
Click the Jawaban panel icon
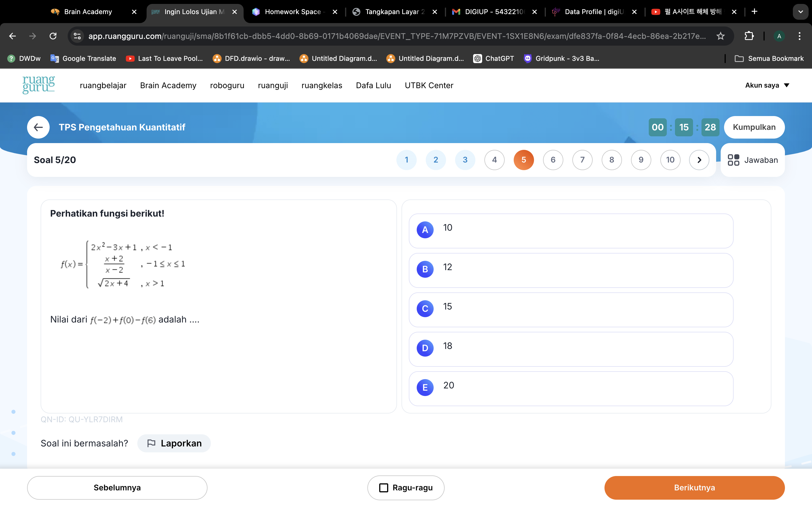734,159
